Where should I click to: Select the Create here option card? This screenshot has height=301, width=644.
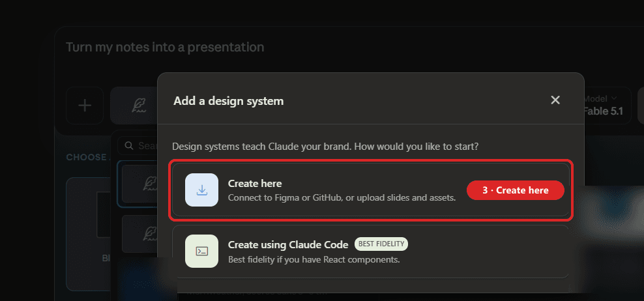(371, 190)
